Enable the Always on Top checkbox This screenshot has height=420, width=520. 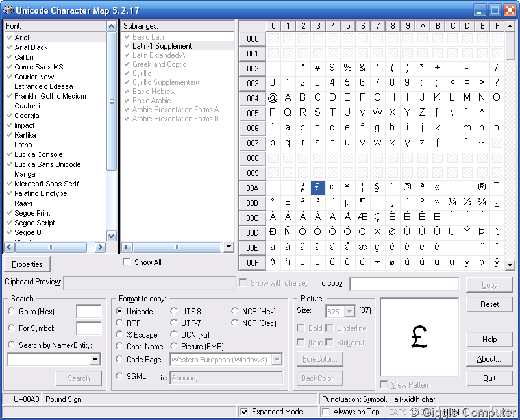(x=326, y=412)
